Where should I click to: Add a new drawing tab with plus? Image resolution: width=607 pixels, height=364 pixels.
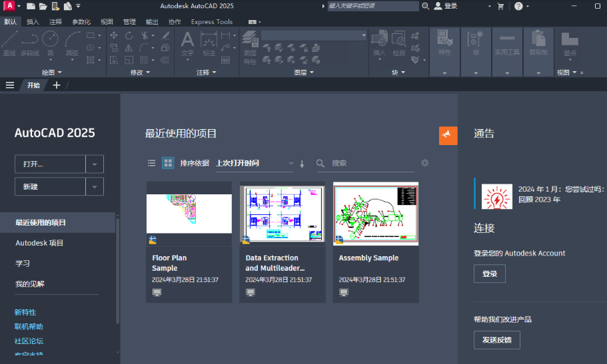point(57,85)
